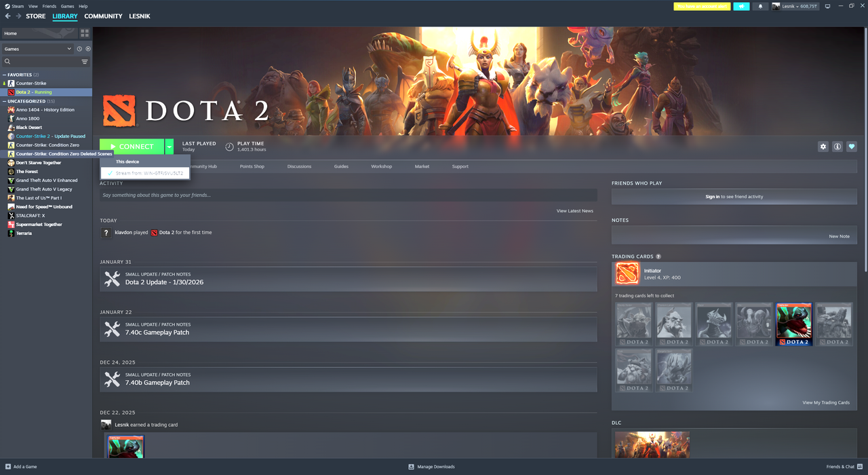Go to the Store tab
The width and height of the screenshot is (868, 475).
36,16
